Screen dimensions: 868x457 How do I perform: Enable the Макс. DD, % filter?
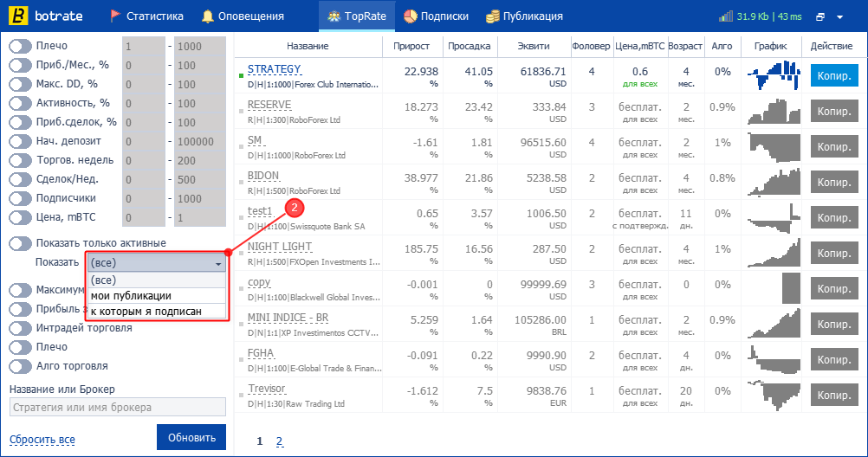tap(20, 84)
